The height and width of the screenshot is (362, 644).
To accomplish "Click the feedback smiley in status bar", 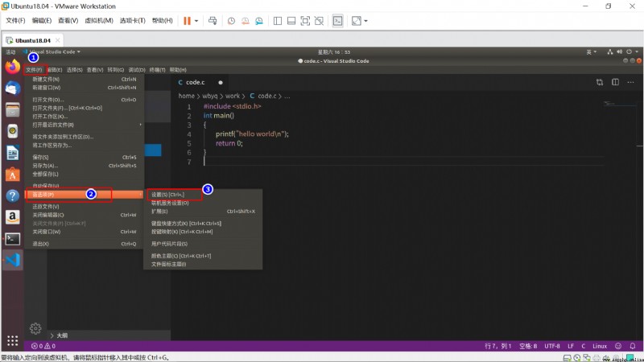I will click(x=618, y=346).
